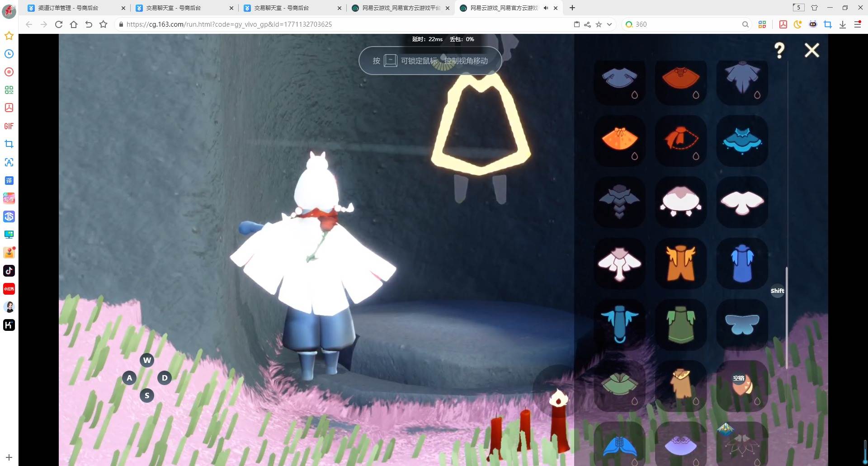Image resolution: width=868 pixels, height=466 pixels.
Task: Select the bright blue cape in bottom row
Action: [619, 444]
